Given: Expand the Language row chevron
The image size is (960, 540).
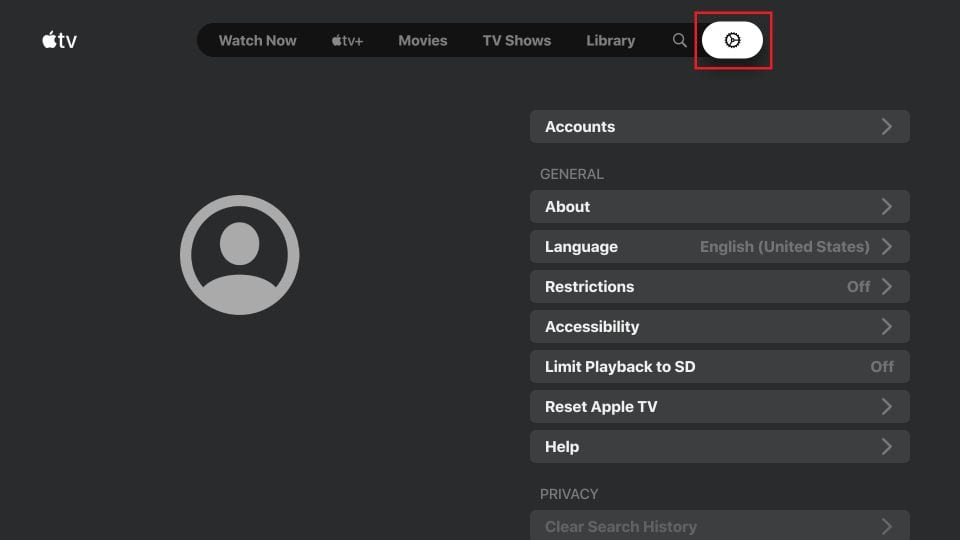Looking at the screenshot, I should [887, 247].
